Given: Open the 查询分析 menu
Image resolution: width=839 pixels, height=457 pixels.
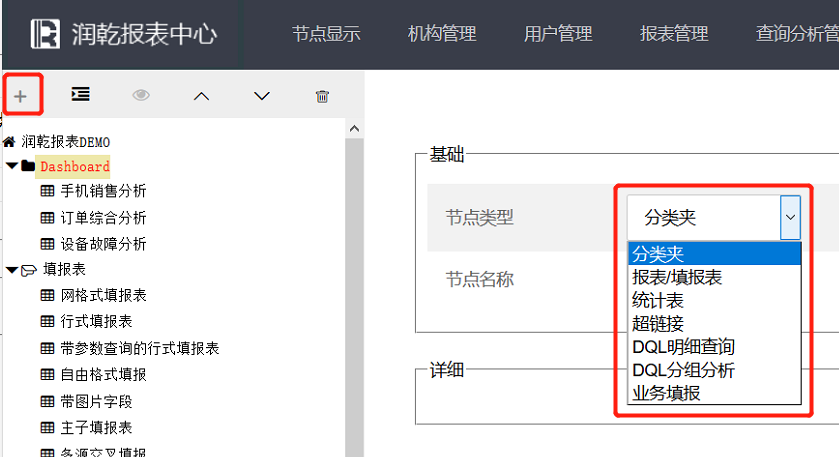Looking at the screenshot, I should coord(797,34).
